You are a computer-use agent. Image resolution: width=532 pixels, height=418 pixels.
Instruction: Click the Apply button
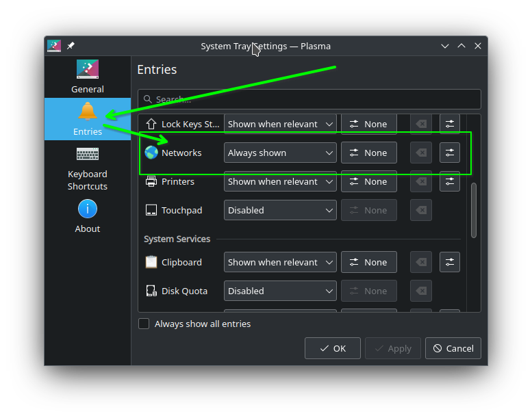tap(393, 348)
